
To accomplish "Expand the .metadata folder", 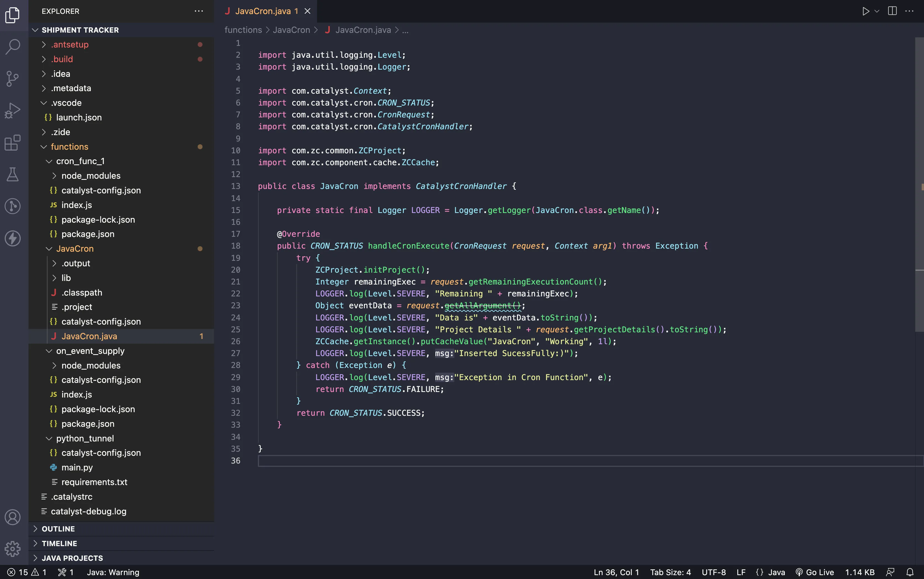I will pyautogui.click(x=121, y=88).
